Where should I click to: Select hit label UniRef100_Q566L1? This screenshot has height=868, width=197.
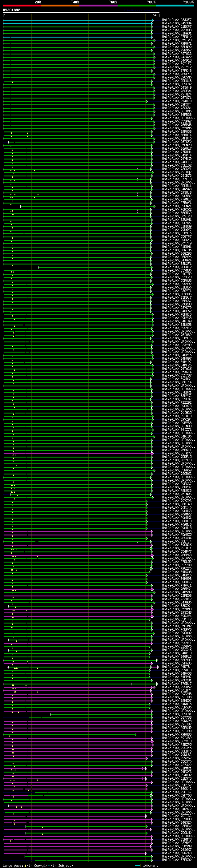[x=177, y=450]
